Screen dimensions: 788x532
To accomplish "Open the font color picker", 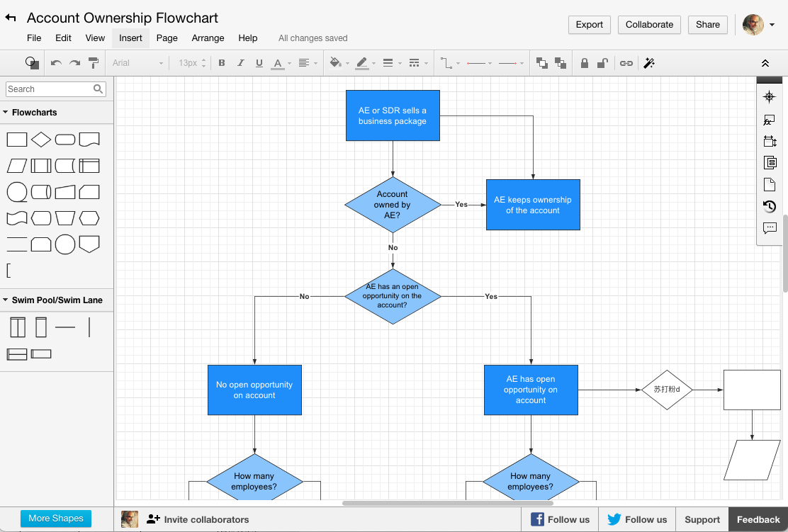I will click(278, 63).
